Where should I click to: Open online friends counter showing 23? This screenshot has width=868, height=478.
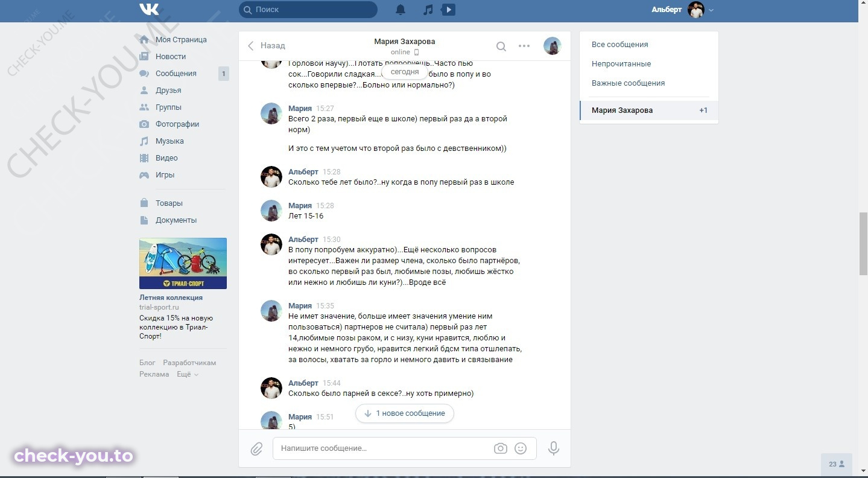(837, 464)
